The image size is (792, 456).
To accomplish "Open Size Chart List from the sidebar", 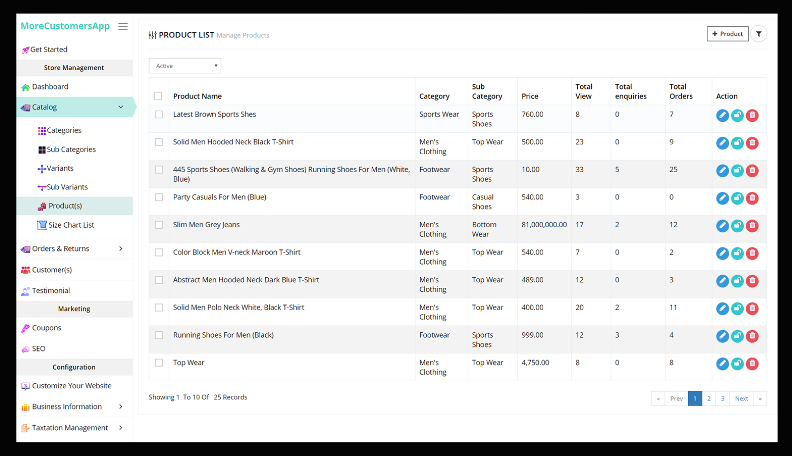I will click(x=70, y=226).
